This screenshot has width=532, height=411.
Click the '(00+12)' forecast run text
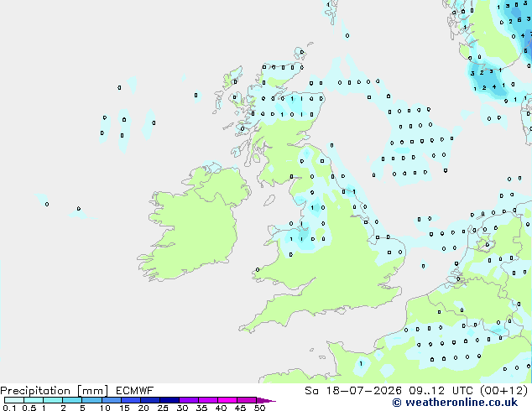pos(503,391)
